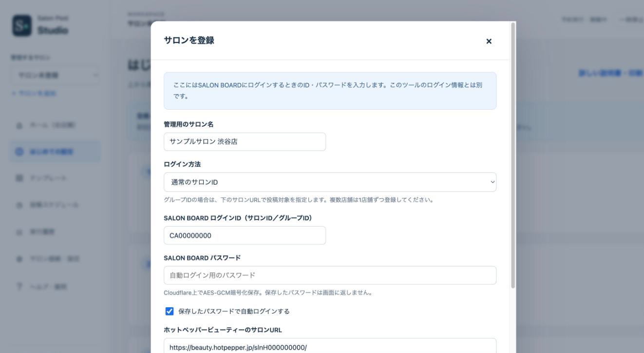Viewport: 644px width, 353px height.
Task: Click the Cloudflare上でAES-GCM暗号化保存 note
Action: coord(268,293)
